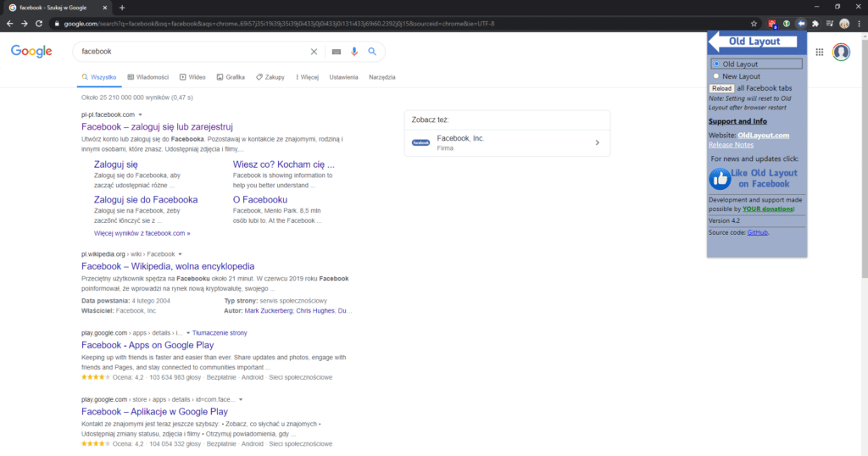
Task: Open the Support and Info link
Action: point(737,121)
